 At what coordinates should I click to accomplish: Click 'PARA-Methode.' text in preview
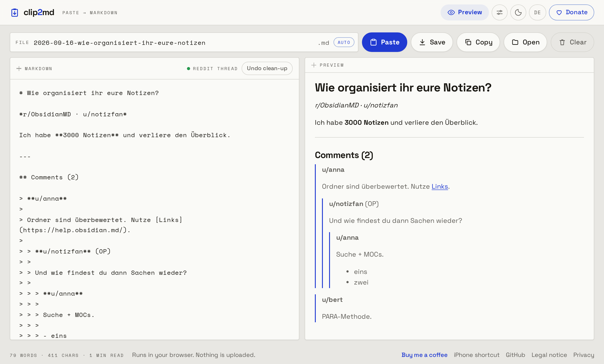(347, 317)
